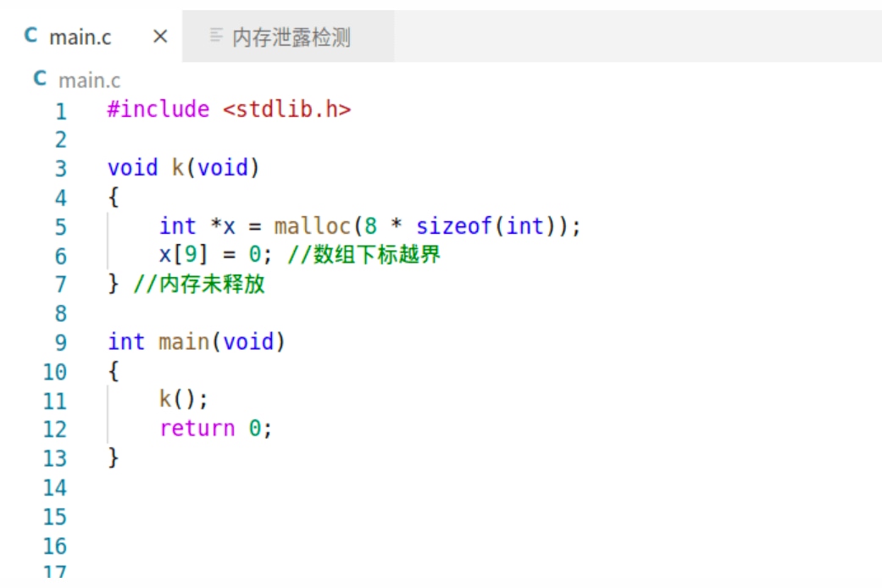Click the x[9] array access in line 6
This screenshot has height=588, width=882.
pos(183,255)
